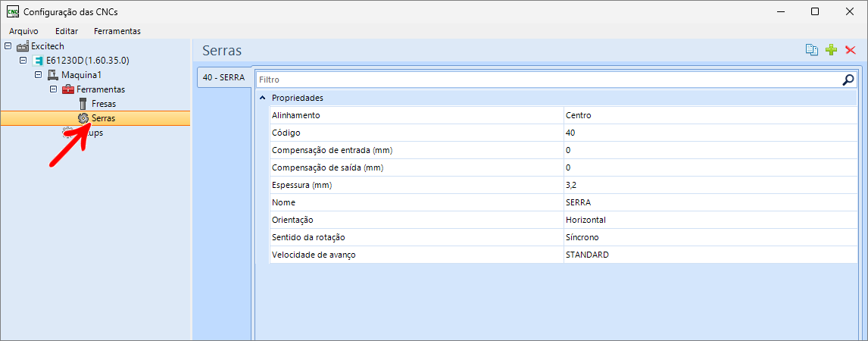Image resolution: width=868 pixels, height=341 pixels.
Task: Click the Maquina1 machine icon
Action: tap(53, 75)
